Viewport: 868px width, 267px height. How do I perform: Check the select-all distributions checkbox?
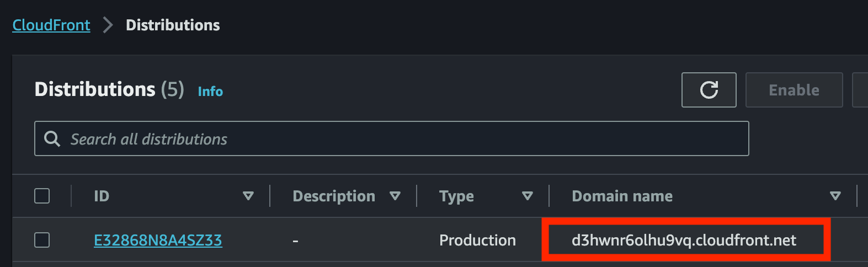(x=42, y=196)
